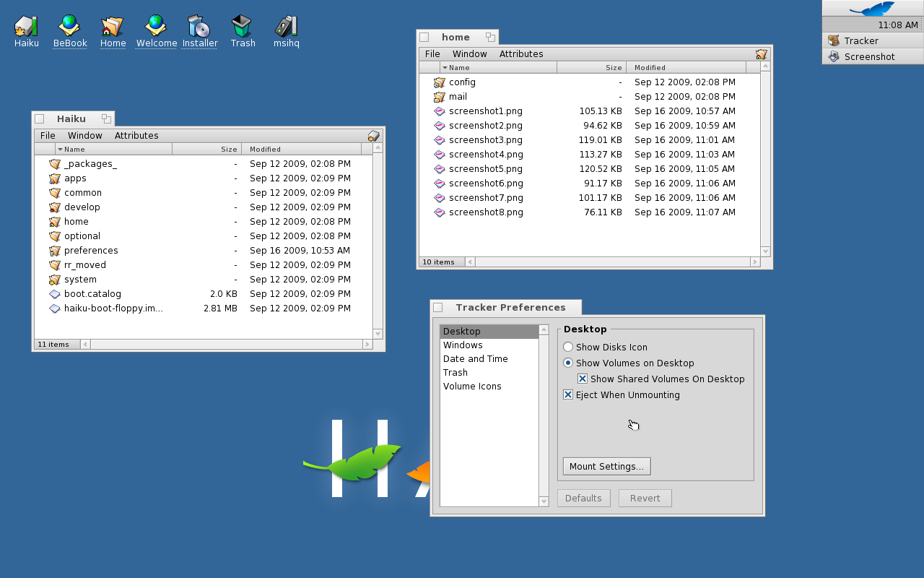Launch the Installer desktop icon
The image size is (924, 578).
[199, 27]
